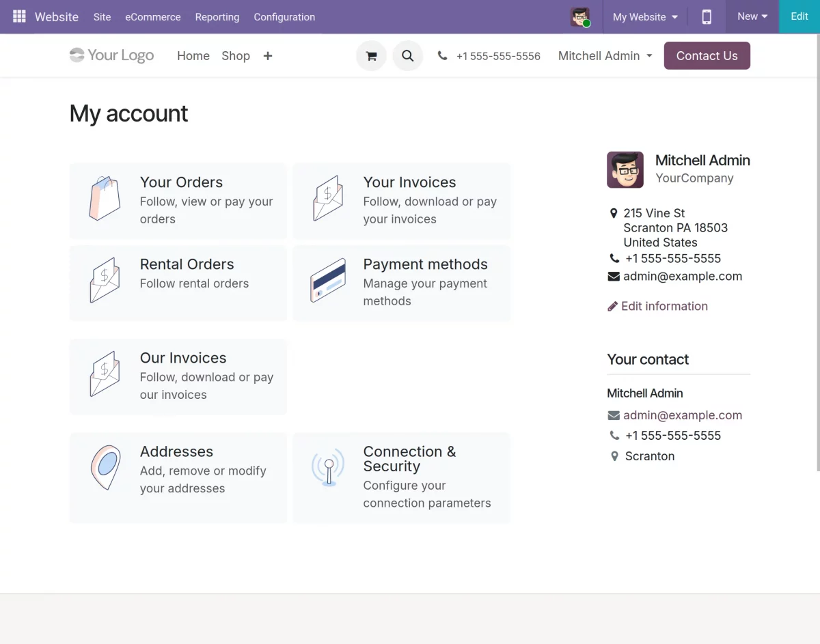This screenshot has height=644, width=820.
Task: Open the Addresses title
Action: point(176,451)
